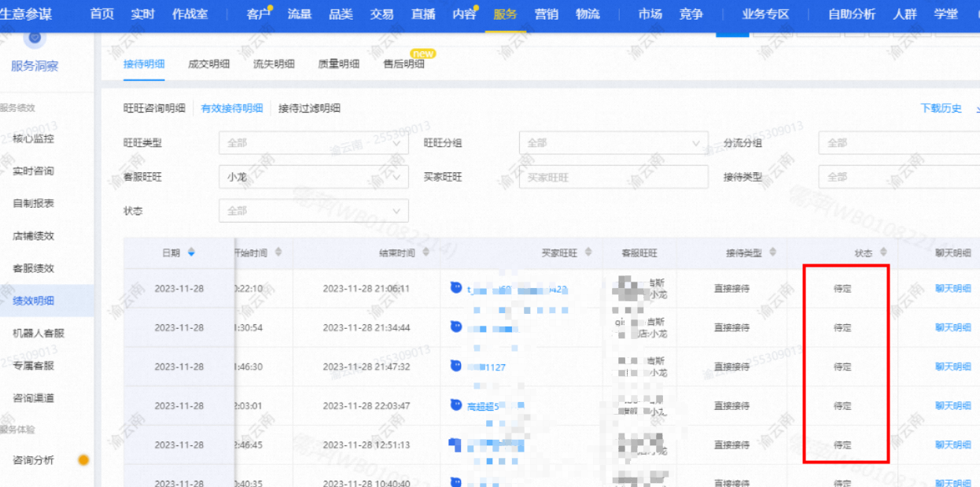The height and width of the screenshot is (487, 980).
Task: Open 营销 in the top navigation
Action: click(547, 14)
